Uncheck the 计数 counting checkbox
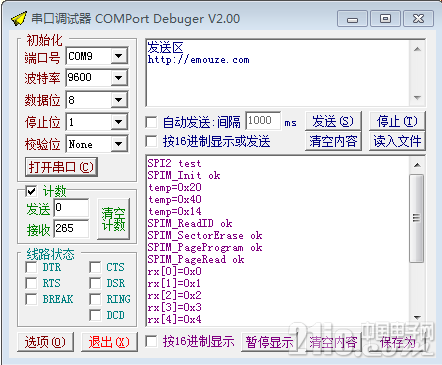 31,191
